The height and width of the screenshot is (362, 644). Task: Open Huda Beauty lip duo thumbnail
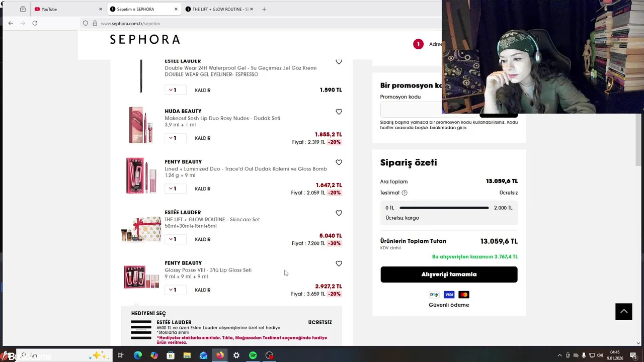pos(141,125)
